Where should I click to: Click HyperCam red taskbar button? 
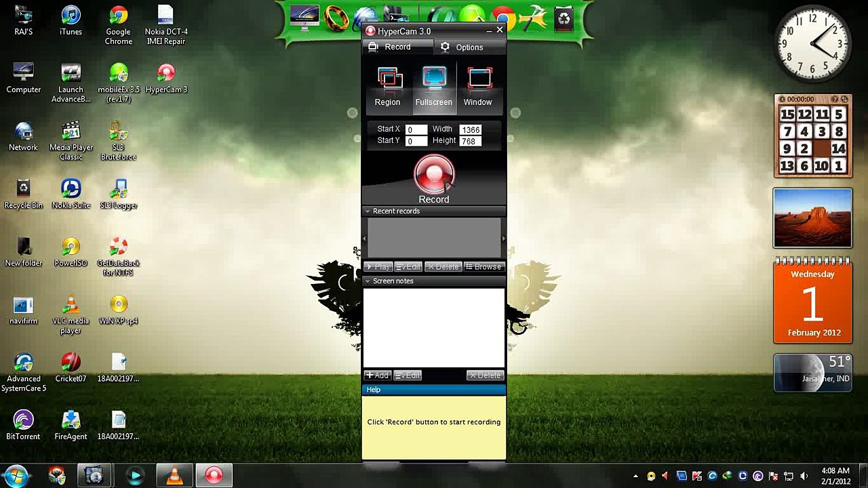coord(214,476)
